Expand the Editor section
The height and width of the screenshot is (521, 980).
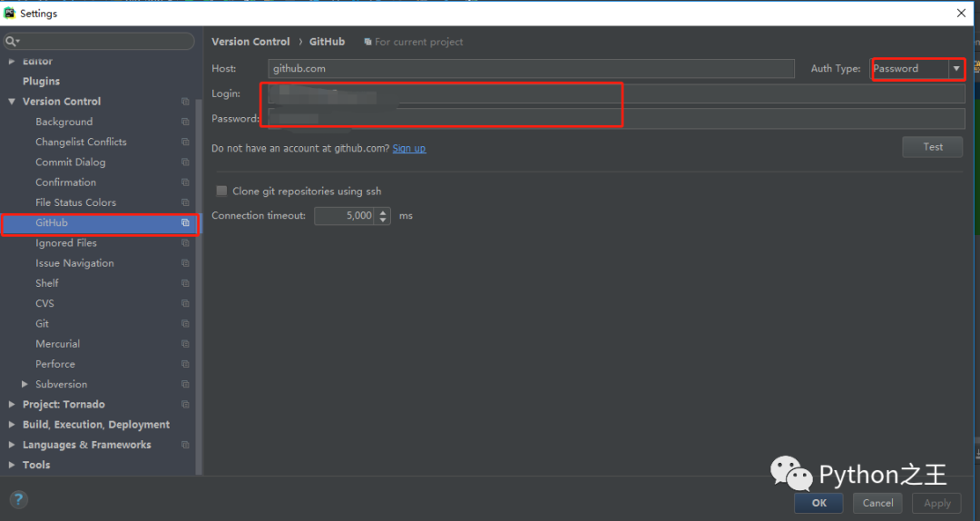coord(12,62)
